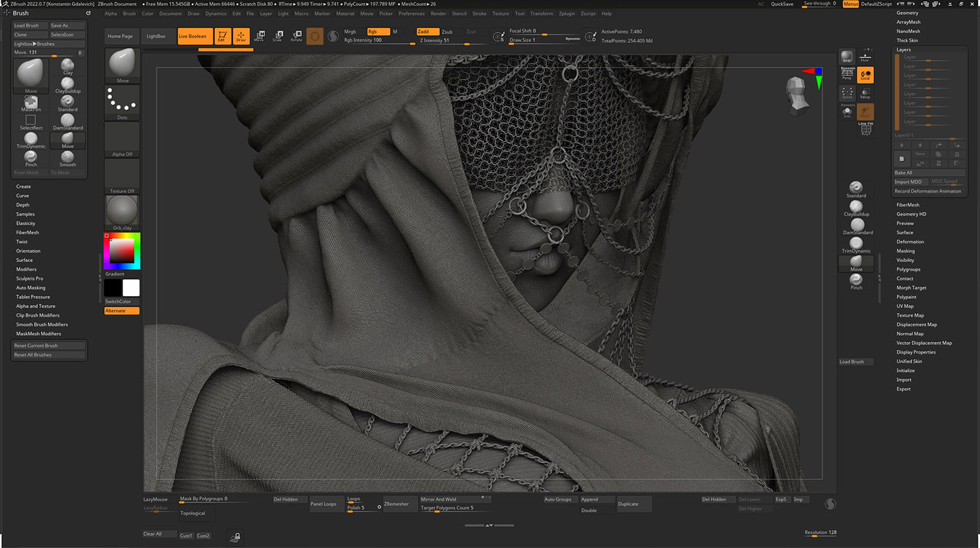Enable Xpose exploded view
The image size is (980, 548).
click(847, 93)
